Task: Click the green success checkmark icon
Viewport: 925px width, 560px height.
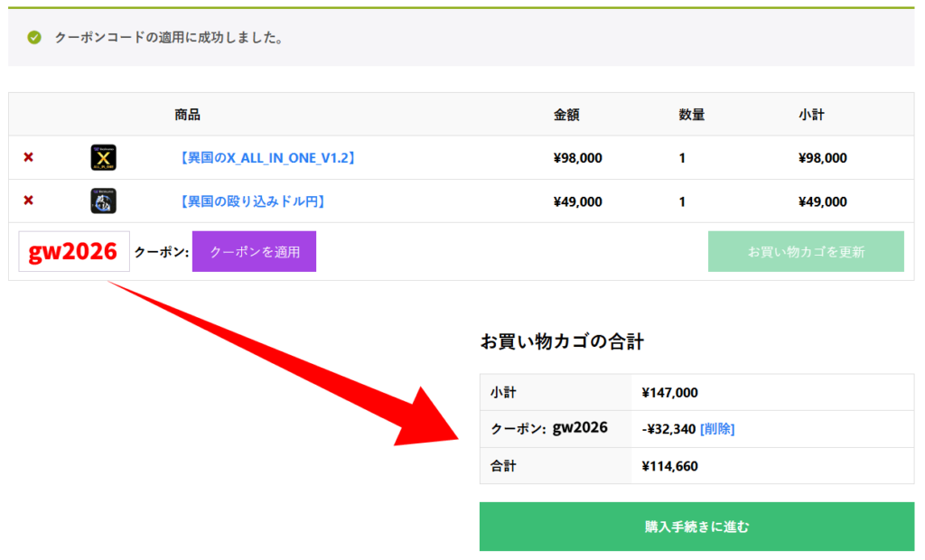Action: pos(34,37)
